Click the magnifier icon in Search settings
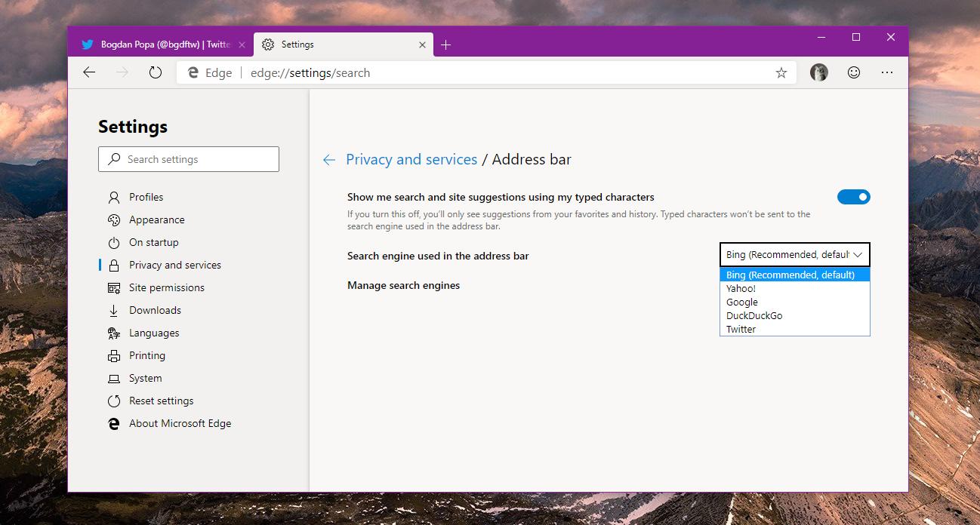The width and height of the screenshot is (980, 525). pyautogui.click(x=114, y=159)
